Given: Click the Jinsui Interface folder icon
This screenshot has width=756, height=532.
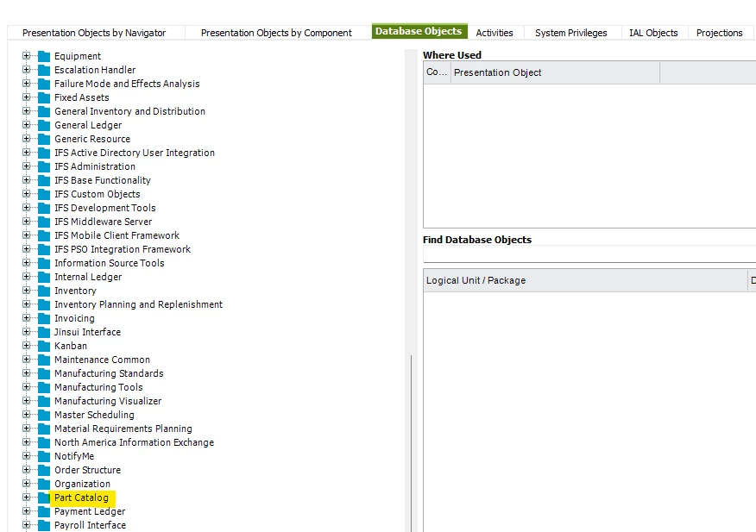Looking at the screenshot, I should [44, 332].
